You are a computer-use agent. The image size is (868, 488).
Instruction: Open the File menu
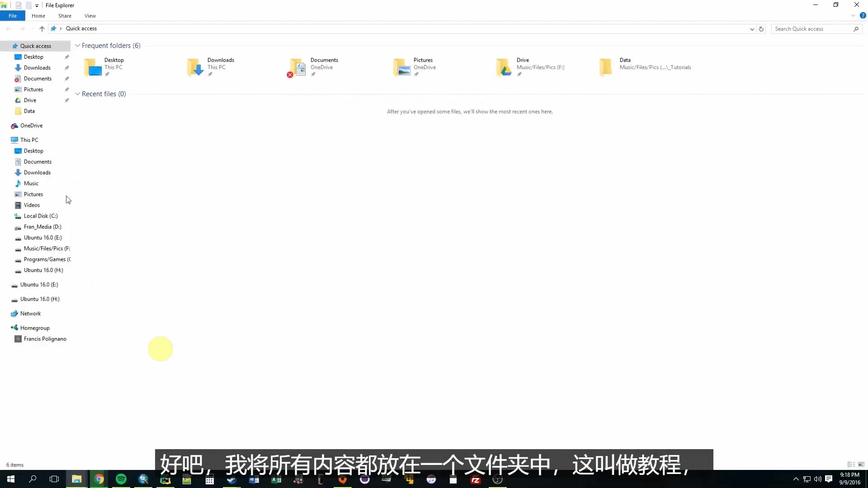[x=13, y=16]
